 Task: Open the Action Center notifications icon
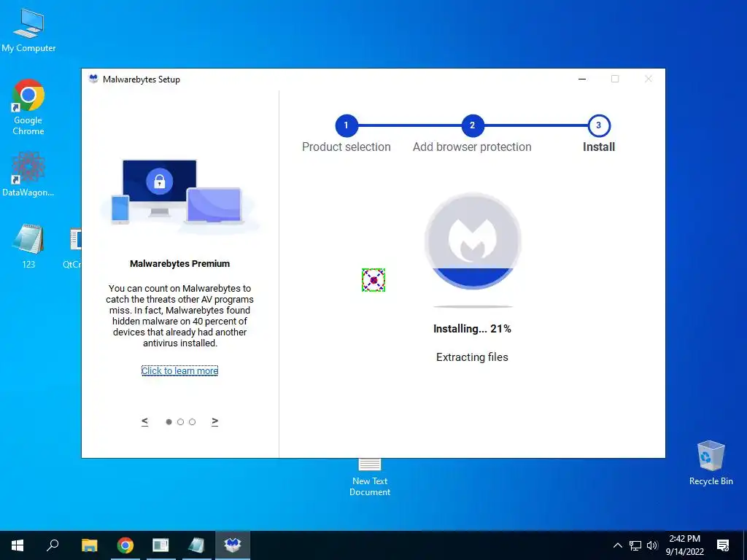tap(723, 545)
